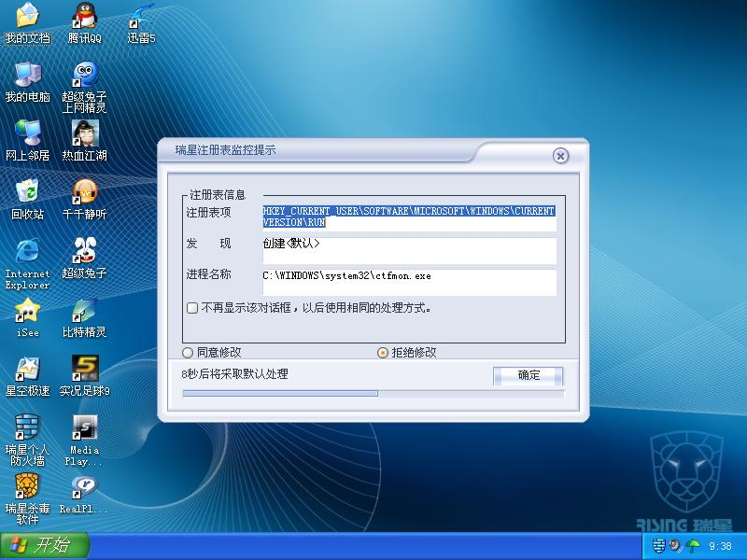Open 超级兔子上网精灵 shortcut

pos(84,88)
